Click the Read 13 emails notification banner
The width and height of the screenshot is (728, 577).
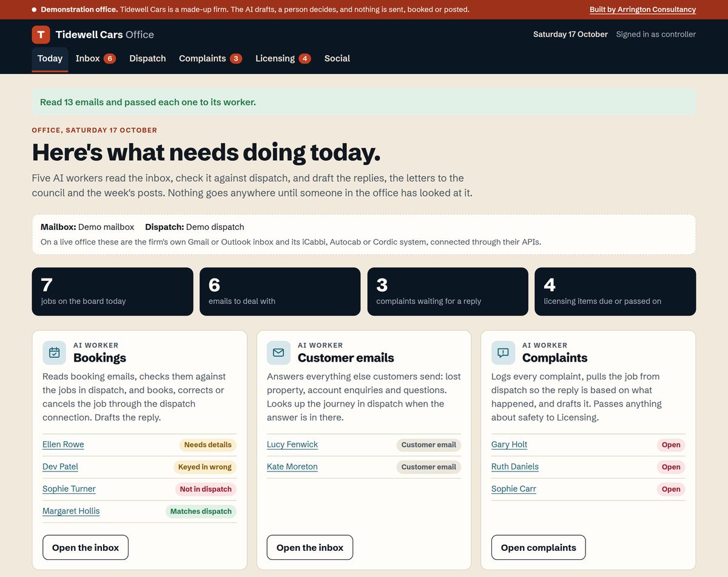(364, 102)
